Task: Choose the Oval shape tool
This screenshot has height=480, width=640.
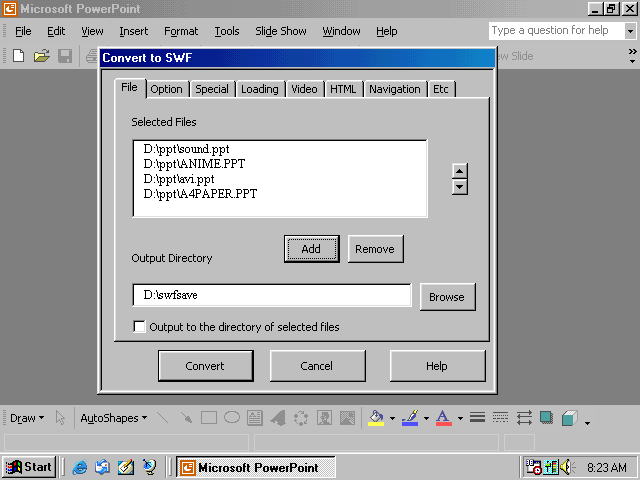Action: 232,418
